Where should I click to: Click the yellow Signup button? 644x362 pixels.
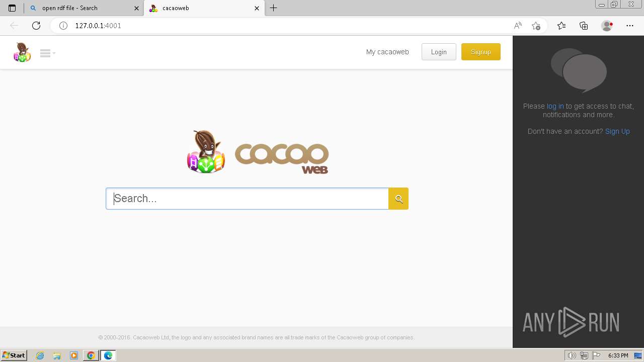[481, 52]
